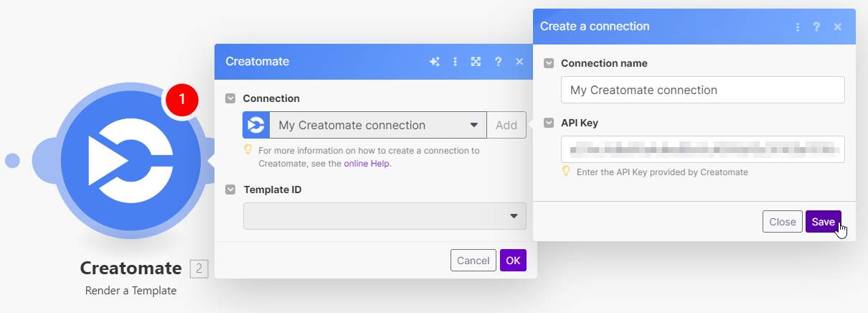Click the API Key input field
The image size is (868, 313).
coord(702,149)
